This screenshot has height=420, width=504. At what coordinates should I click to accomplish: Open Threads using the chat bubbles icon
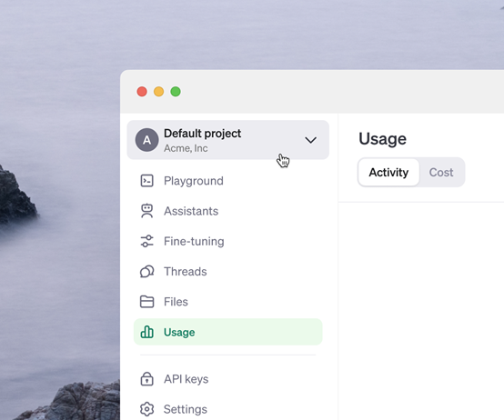146,271
